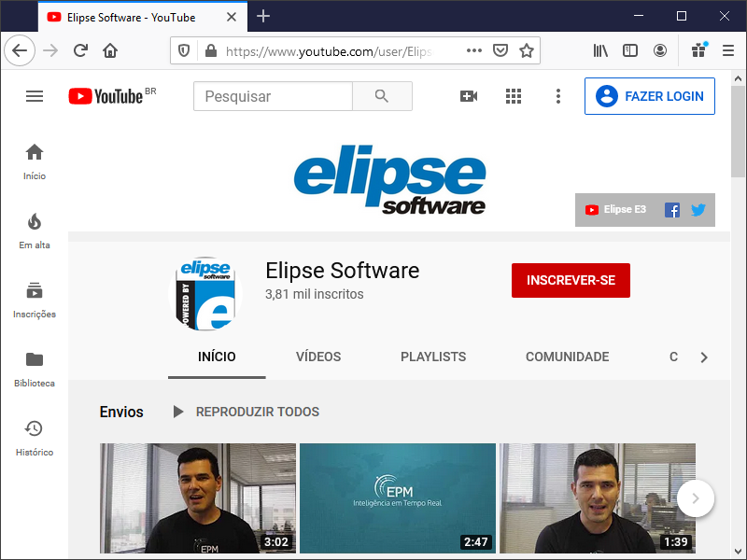Click the Pesquisar search field

273,96
